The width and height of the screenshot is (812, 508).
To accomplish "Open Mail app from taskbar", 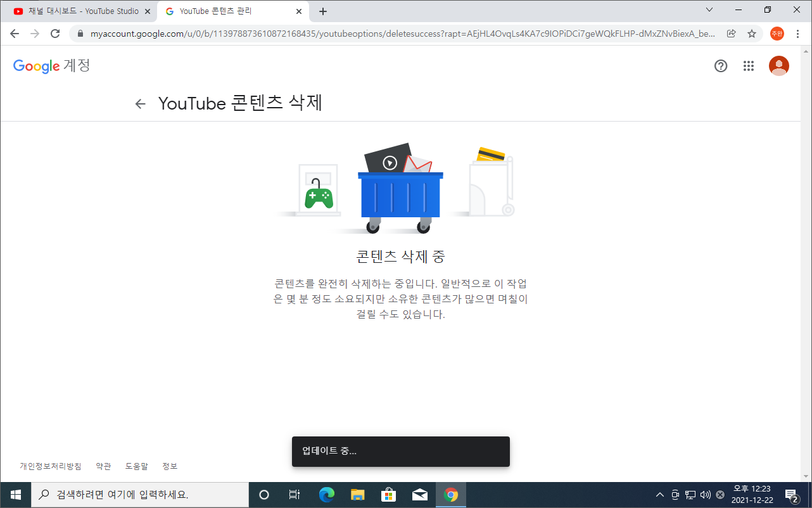I will (419, 495).
